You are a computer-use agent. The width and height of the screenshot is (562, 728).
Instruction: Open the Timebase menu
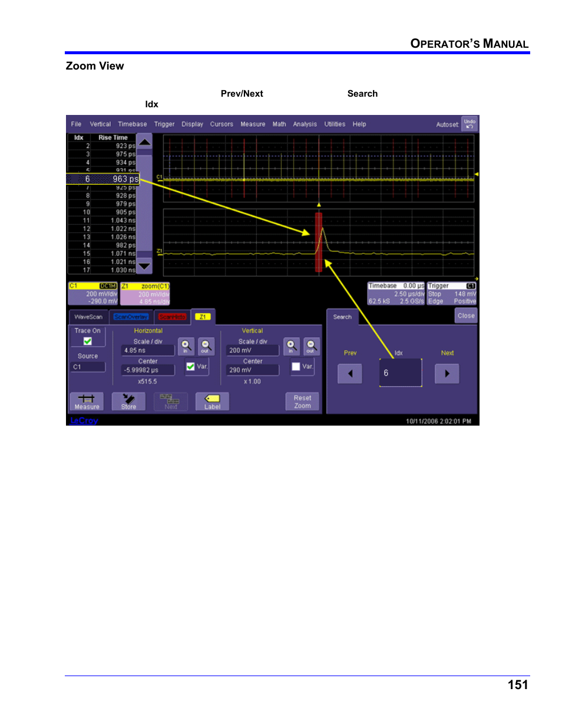coord(133,124)
